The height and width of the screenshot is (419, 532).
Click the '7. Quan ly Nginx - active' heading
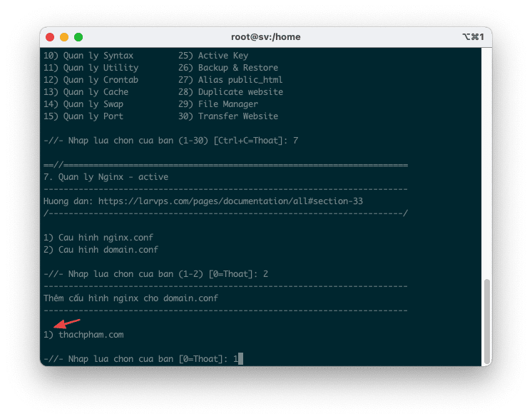106,176
